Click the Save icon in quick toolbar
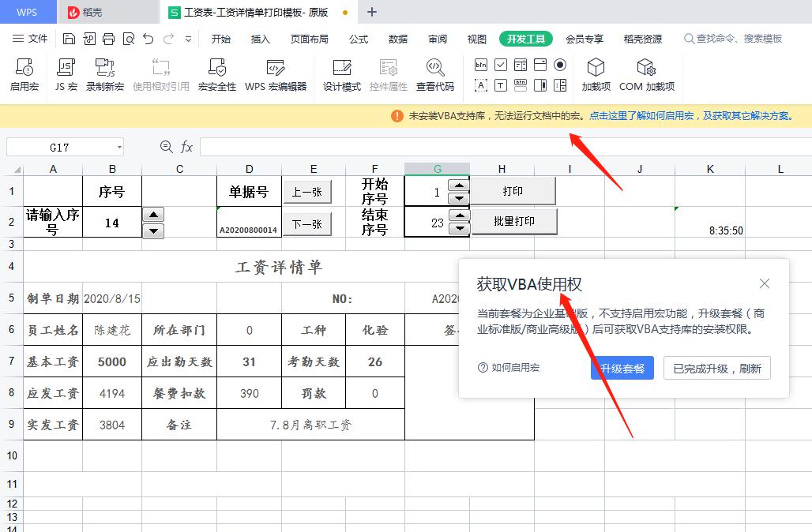This screenshot has width=812, height=532. [x=69, y=39]
